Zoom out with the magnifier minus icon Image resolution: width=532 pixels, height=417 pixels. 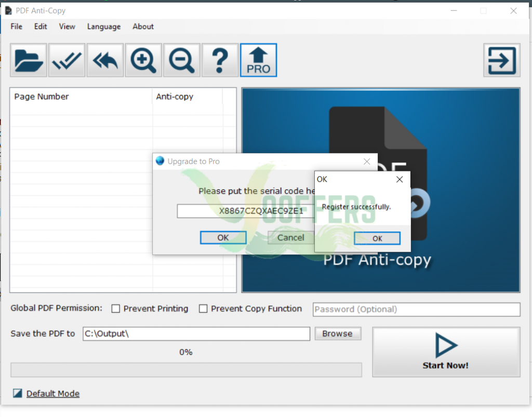click(182, 60)
